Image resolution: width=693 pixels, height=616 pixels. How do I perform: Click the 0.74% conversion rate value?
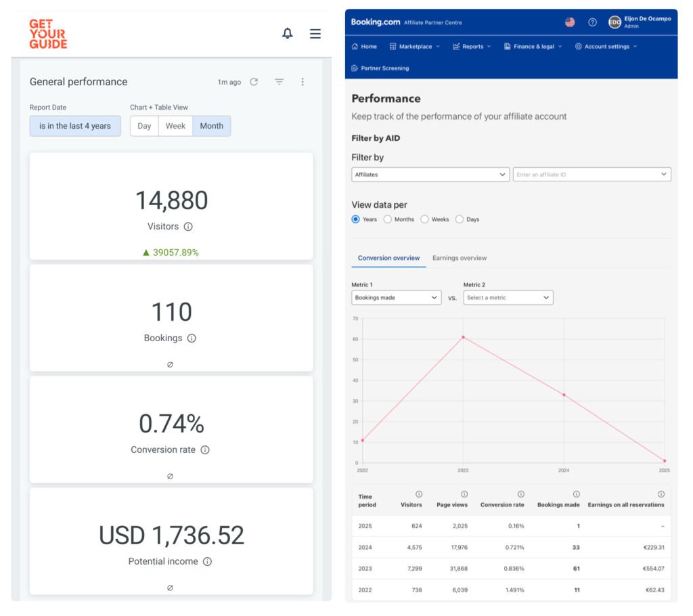click(171, 424)
